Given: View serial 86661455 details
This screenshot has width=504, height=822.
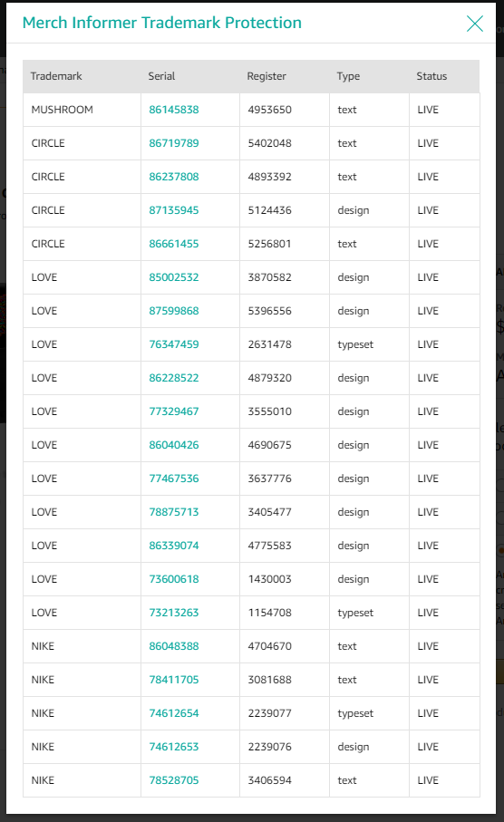Looking at the screenshot, I should (174, 244).
